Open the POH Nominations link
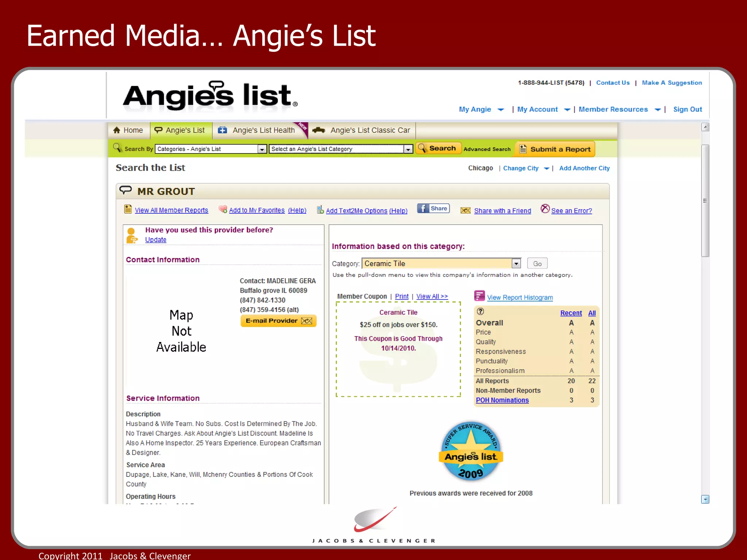747x560 pixels. (502, 400)
